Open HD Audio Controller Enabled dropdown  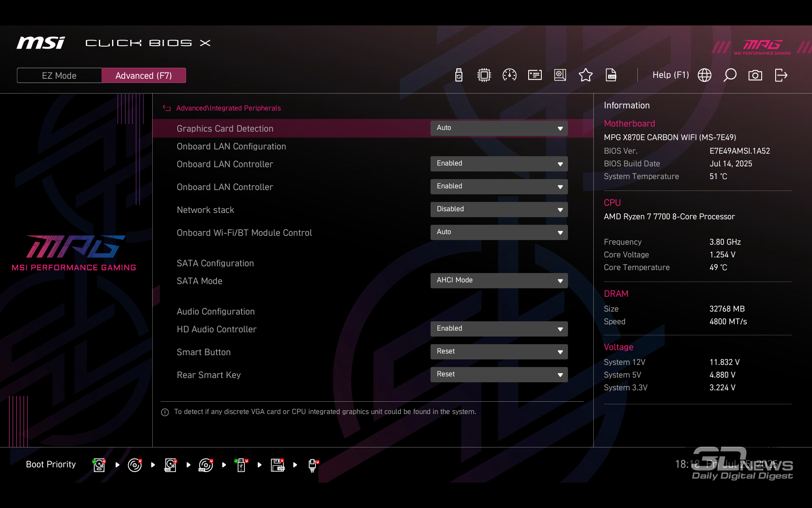click(499, 329)
